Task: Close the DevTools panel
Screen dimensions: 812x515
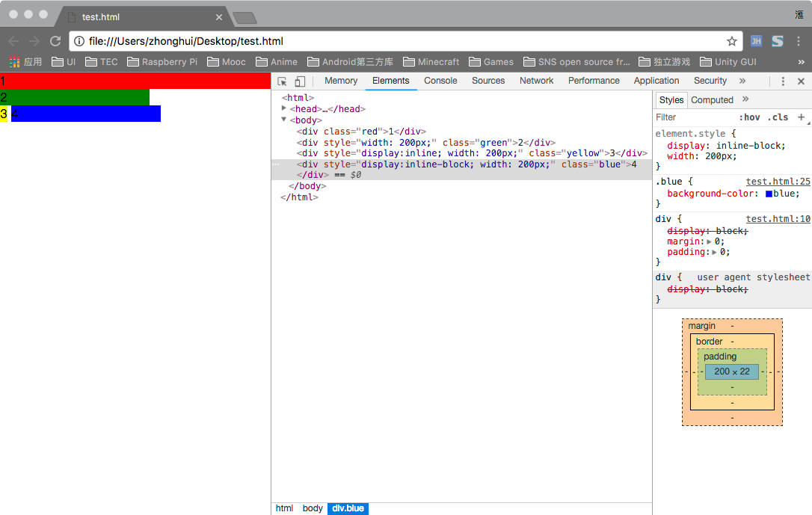Action: tap(801, 81)
